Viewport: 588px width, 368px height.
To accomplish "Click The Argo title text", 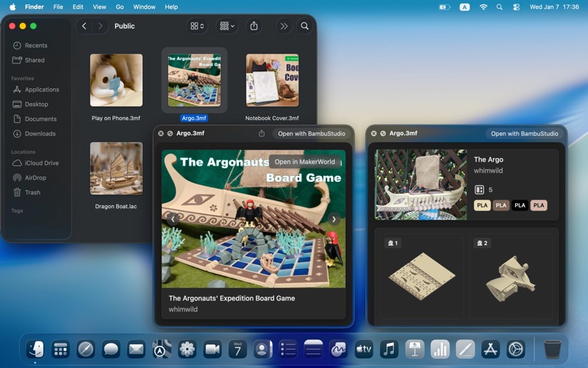I will click(488, 159).
